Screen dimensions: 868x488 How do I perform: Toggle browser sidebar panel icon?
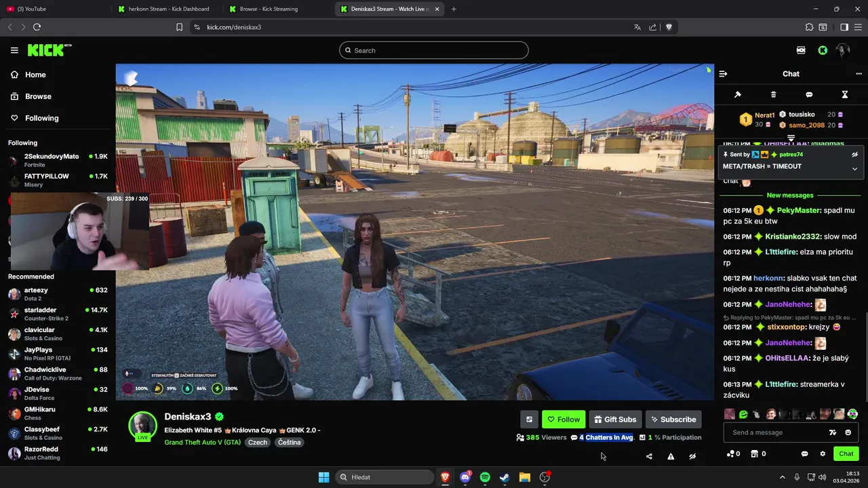[844, 27]
